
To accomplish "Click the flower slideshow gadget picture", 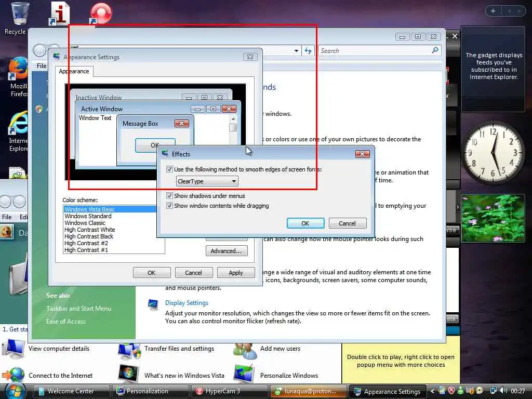I will (x=493, y=218).
